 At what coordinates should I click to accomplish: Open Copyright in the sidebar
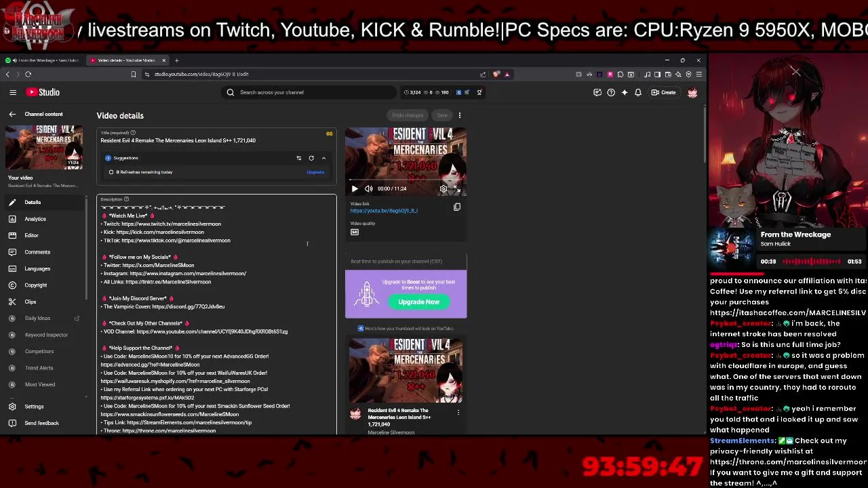coord(44,285)
